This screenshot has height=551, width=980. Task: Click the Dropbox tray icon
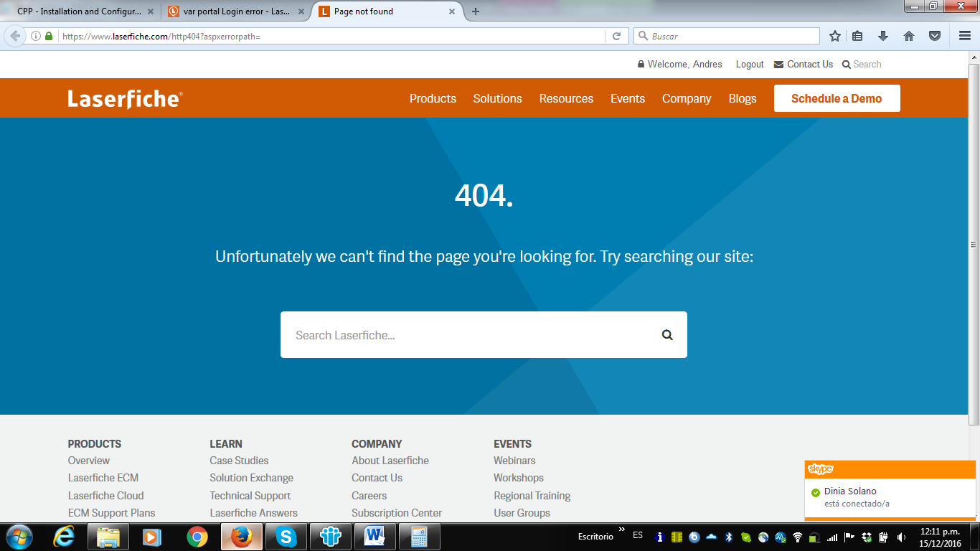tap(867, 537)
